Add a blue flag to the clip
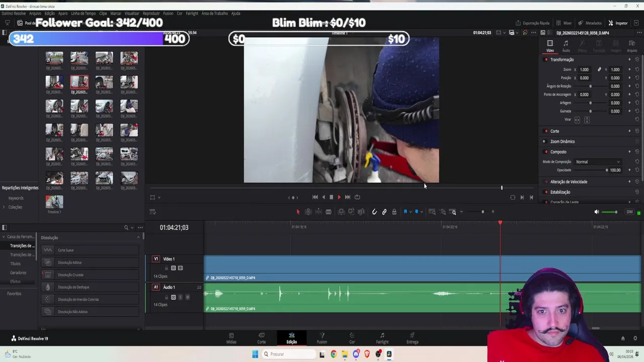The height and width of the screenshot is (362, 644). [406, 212]
